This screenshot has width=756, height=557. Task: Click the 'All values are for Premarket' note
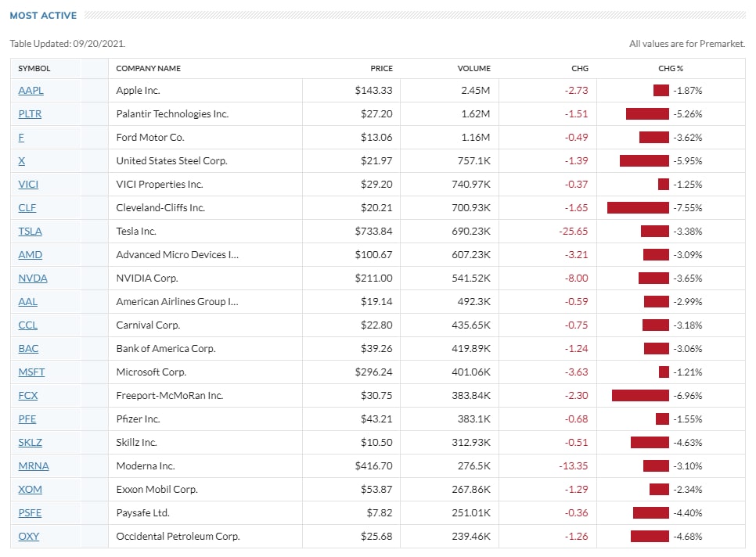pos(687,43)
